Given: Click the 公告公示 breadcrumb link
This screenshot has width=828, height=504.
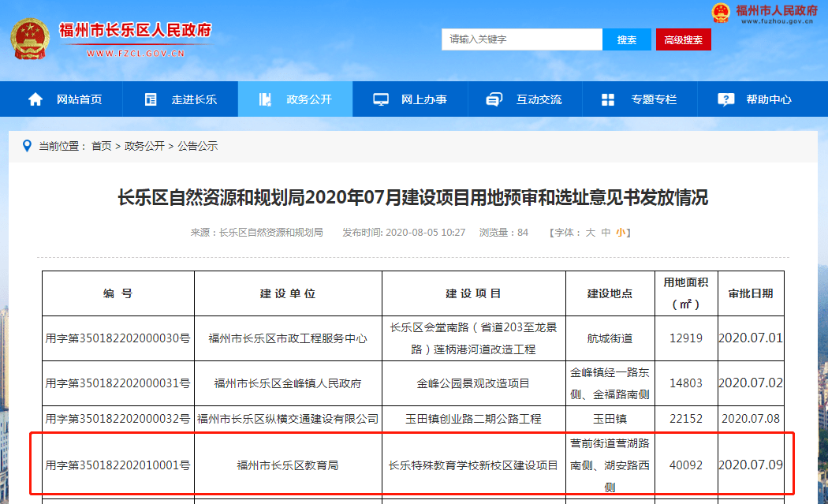Looking at the screenshot, I should pyautogui.click(x=197, y=147).
